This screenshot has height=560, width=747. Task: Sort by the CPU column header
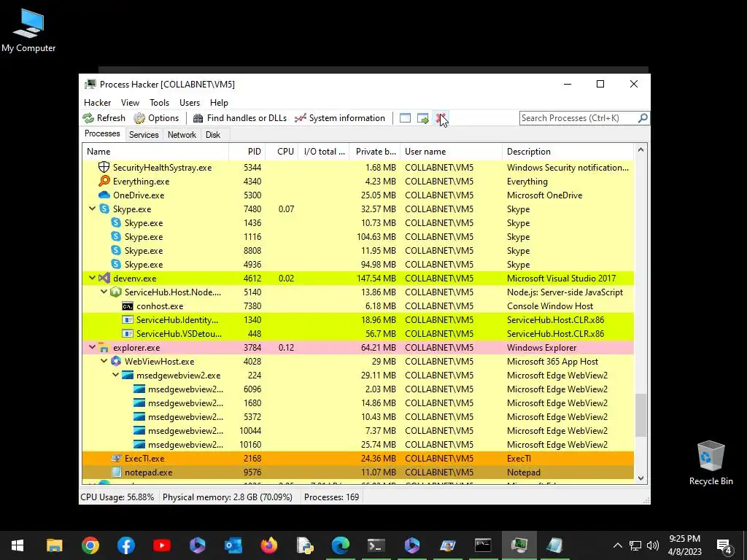click(282, 152)
